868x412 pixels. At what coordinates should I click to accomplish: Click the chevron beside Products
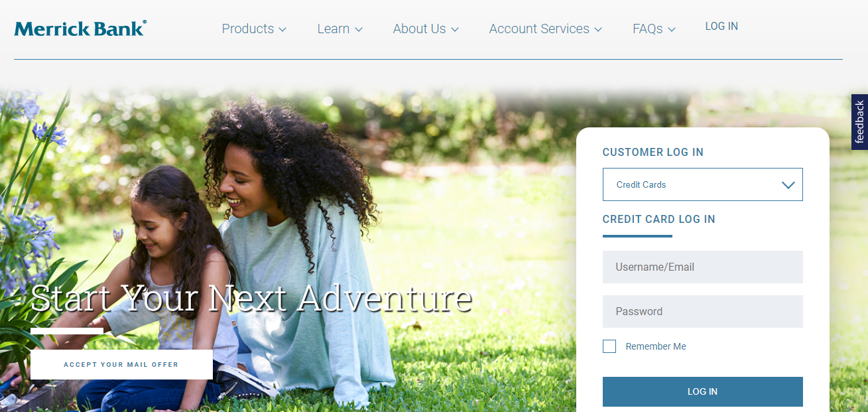(x=282, y=29)
